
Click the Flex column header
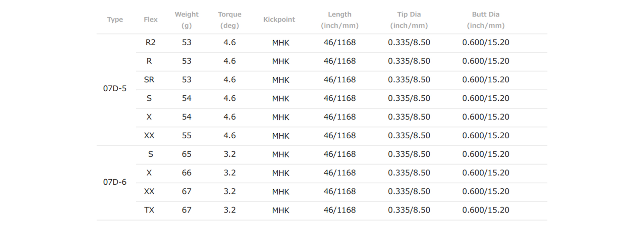pyautogui.click(x=151, y=19)
